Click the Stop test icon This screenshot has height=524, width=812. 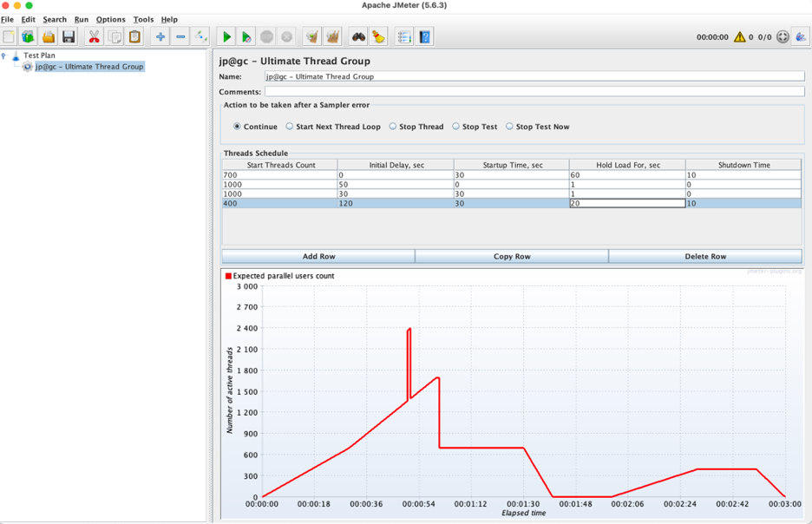[266, 36]
